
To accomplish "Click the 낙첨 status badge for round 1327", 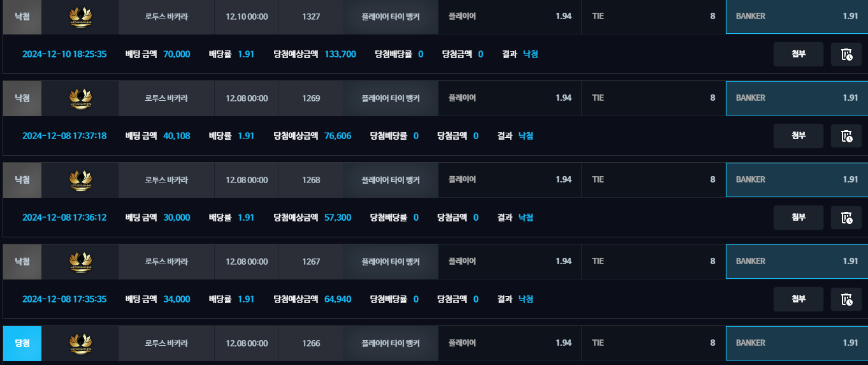I will tap(22, 17).
